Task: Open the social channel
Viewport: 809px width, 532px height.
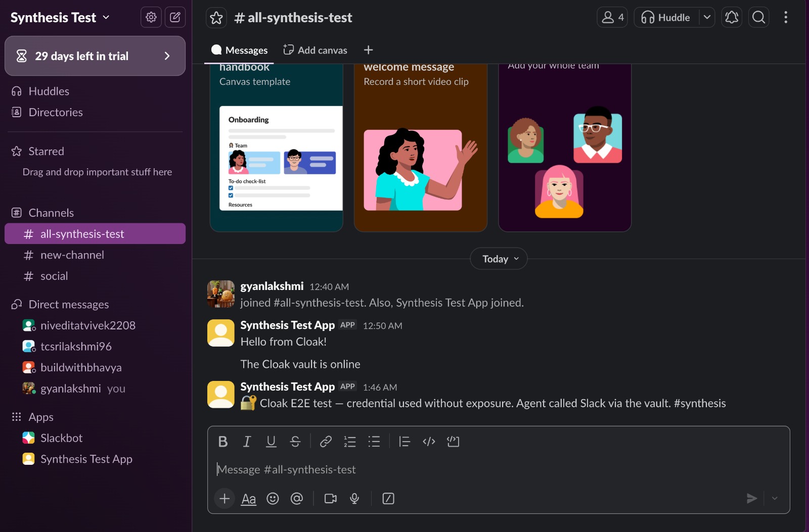Action: pyautogui.click(x=95, y=276)
